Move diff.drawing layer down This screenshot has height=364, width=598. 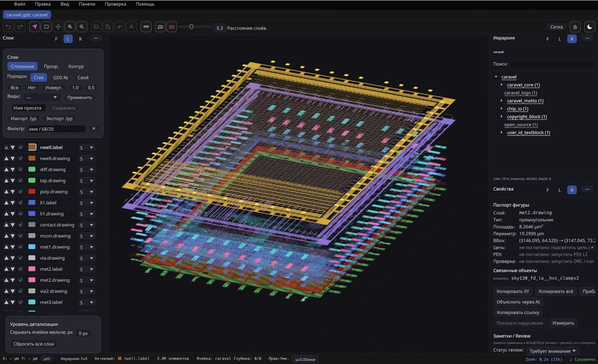pyautogui.click(x=12, y=170)
